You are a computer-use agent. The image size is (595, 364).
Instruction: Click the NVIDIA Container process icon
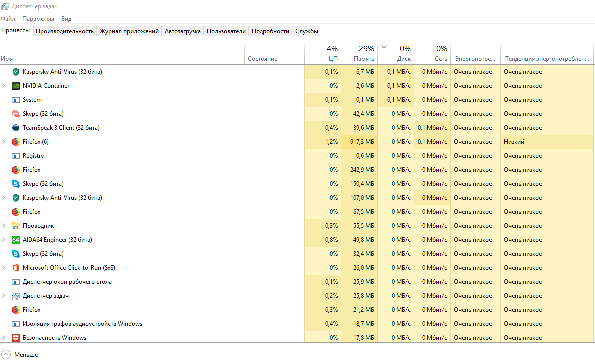click(15, 86)
